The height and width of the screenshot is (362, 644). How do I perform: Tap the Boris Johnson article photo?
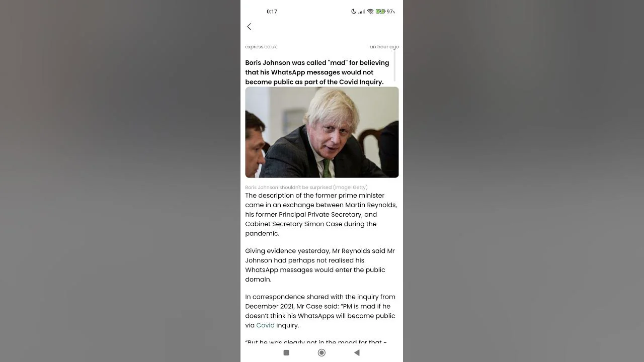click(322, 132)
